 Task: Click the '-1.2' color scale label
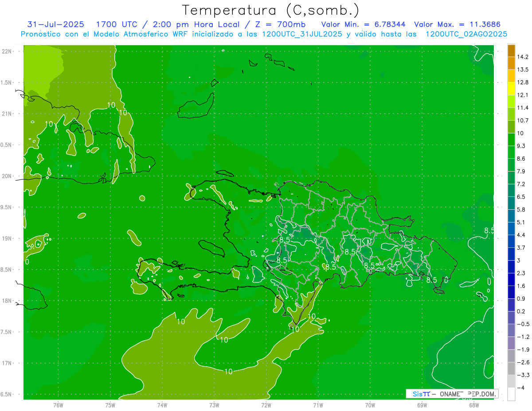pos(523,337)
